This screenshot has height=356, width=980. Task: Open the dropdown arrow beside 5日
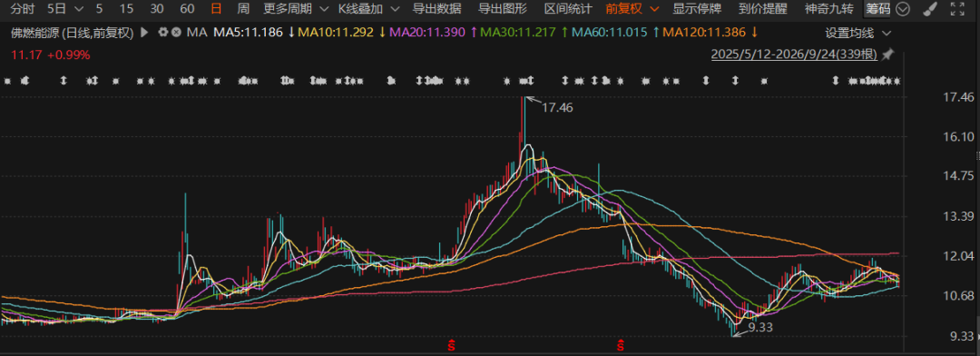(78, 9)
